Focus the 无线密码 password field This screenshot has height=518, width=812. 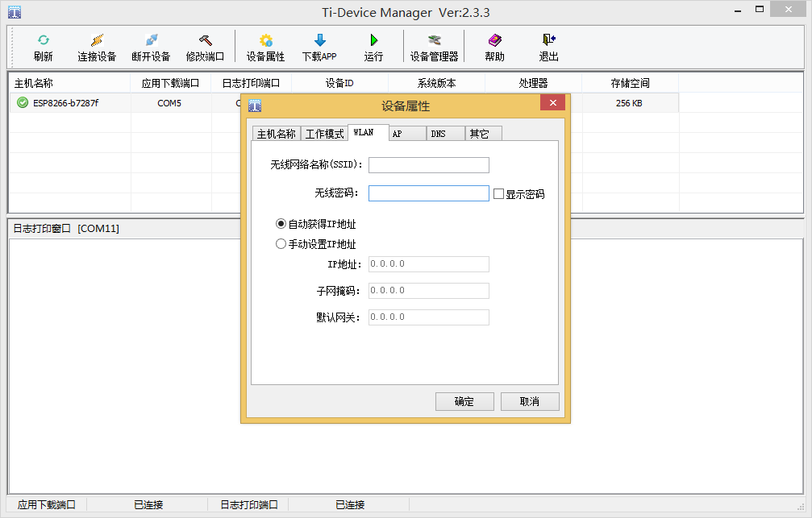(x=429, y=193)
